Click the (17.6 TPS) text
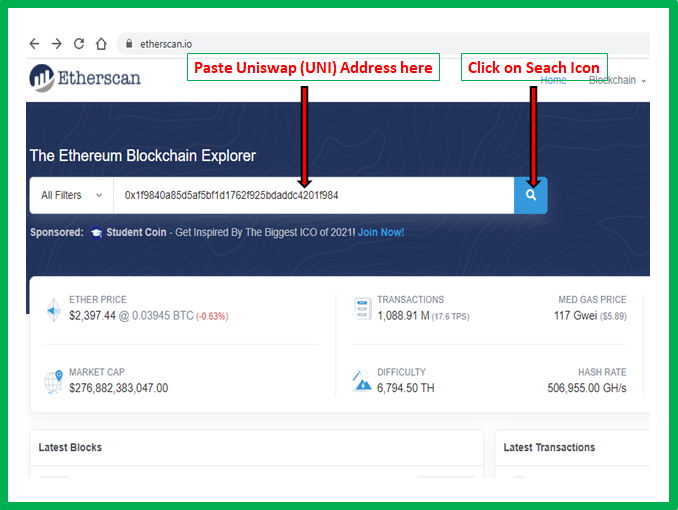This screenshot has width=678, height=510. pos(451,317)
